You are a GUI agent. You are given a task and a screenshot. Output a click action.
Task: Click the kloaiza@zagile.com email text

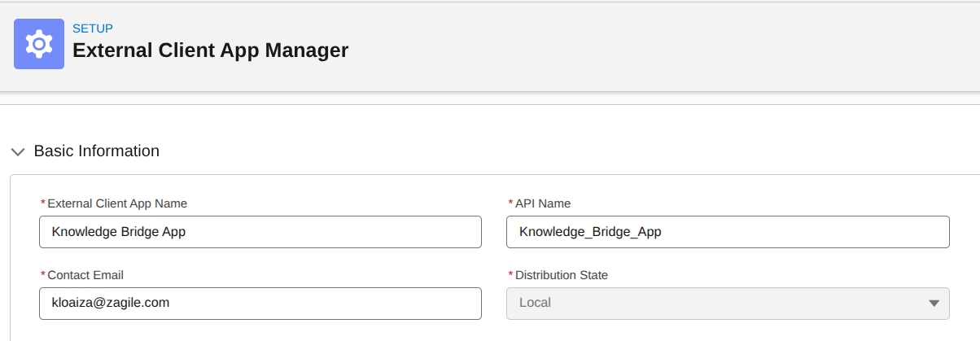click(111, 303)
